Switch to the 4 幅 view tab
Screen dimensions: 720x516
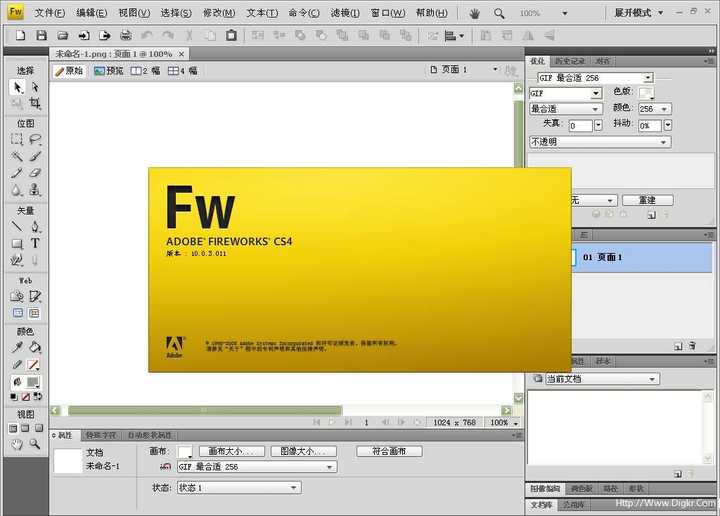[x=182, y=71]
